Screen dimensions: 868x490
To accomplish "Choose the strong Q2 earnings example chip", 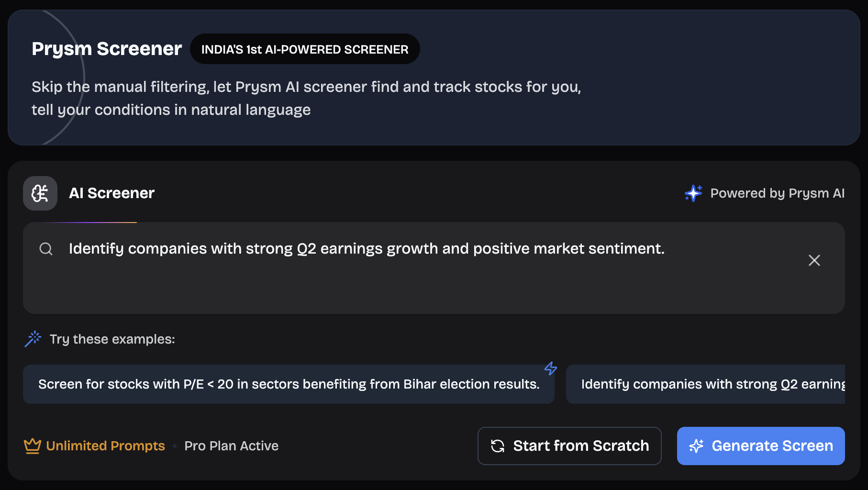I will click(x=705, y=384).
